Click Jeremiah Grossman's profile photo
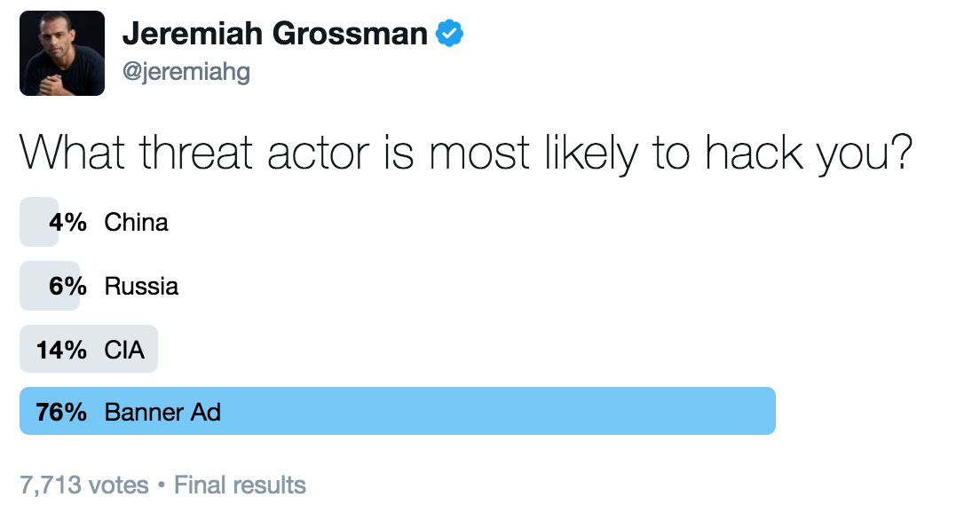The height and width of the screenshot is (513, 980). tap(62, 53)
